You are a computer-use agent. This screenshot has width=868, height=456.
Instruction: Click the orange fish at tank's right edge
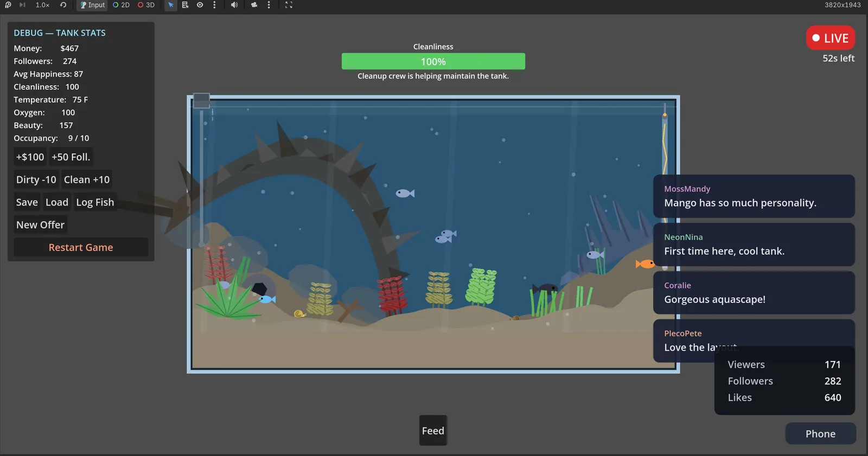pos(646,264)
